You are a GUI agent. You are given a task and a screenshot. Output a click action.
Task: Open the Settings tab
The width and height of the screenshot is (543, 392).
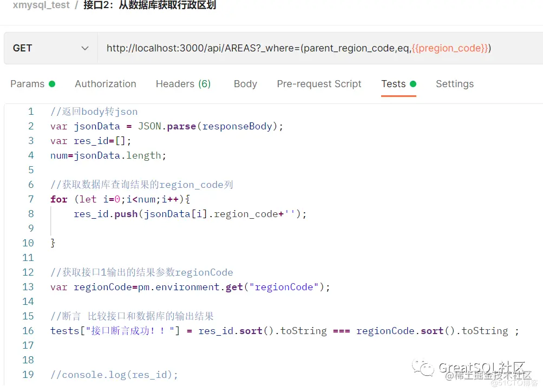click(x=455, y=84)
